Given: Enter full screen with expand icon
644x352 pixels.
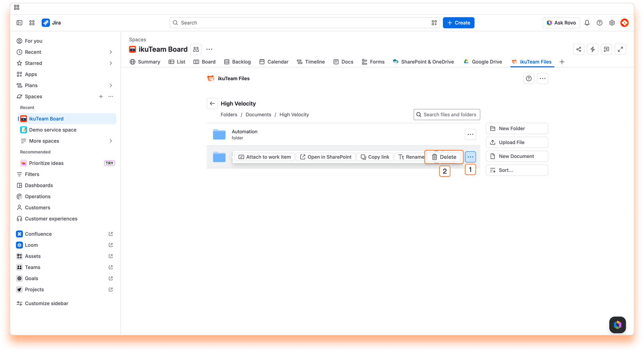Looking at the screenshot, I should coord(620,49).
